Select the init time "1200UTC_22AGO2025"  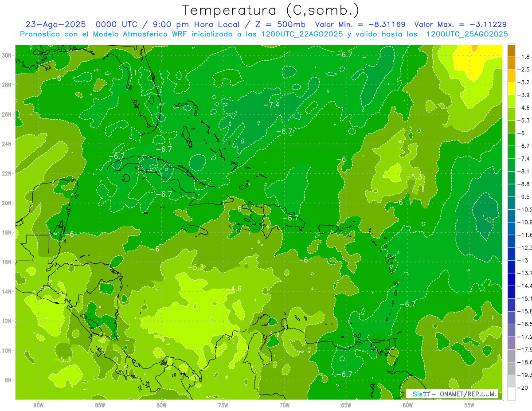[x=302, y=34]
